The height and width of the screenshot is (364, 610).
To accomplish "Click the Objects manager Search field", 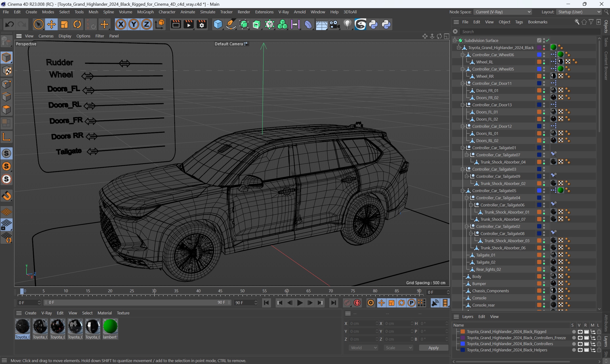I will (530, 32).
